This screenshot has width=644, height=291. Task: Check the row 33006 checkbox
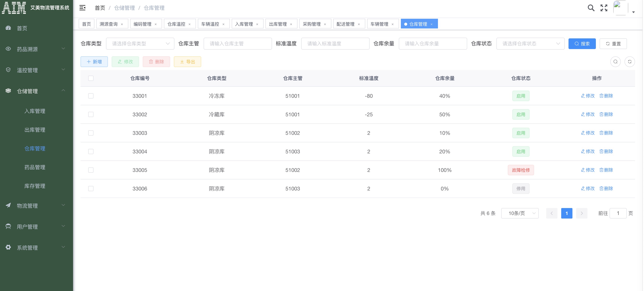tap(91, 188)
